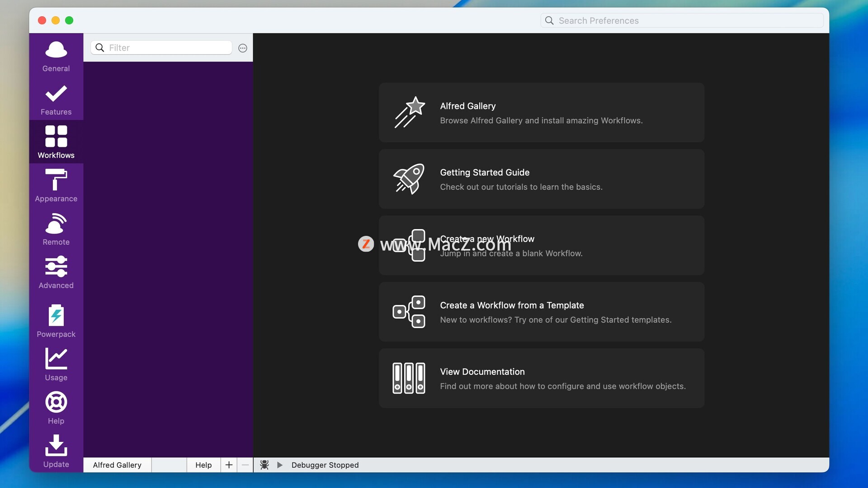Screen dimensions: 868x488
Task: Open the filter options ellipsis menu
Action: tap(243, 48)
